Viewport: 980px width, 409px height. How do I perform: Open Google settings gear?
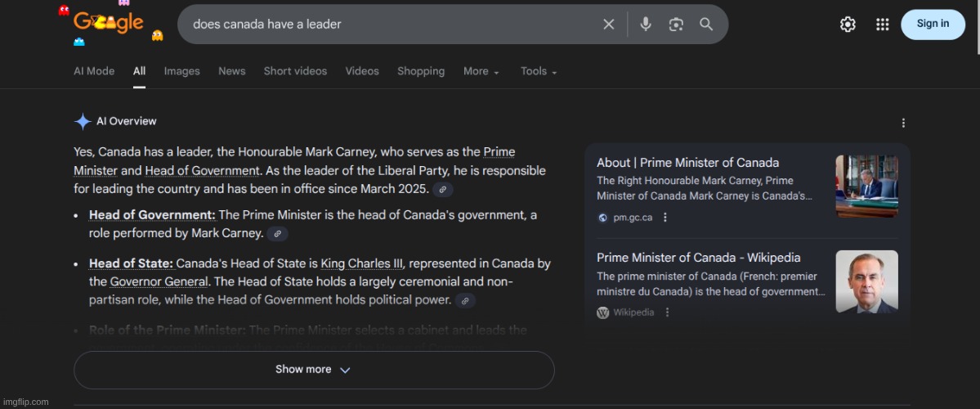(848, 25)
